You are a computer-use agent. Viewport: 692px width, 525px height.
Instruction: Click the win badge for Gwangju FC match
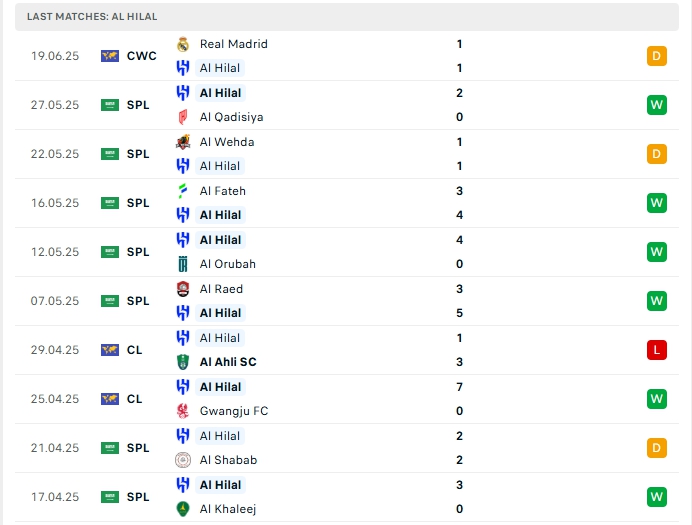click(657, 399)
